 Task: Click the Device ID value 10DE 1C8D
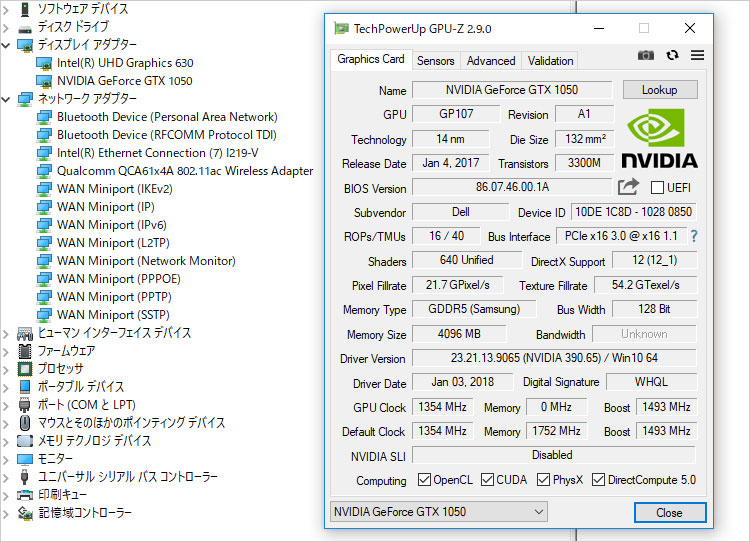tap(633, 212)
